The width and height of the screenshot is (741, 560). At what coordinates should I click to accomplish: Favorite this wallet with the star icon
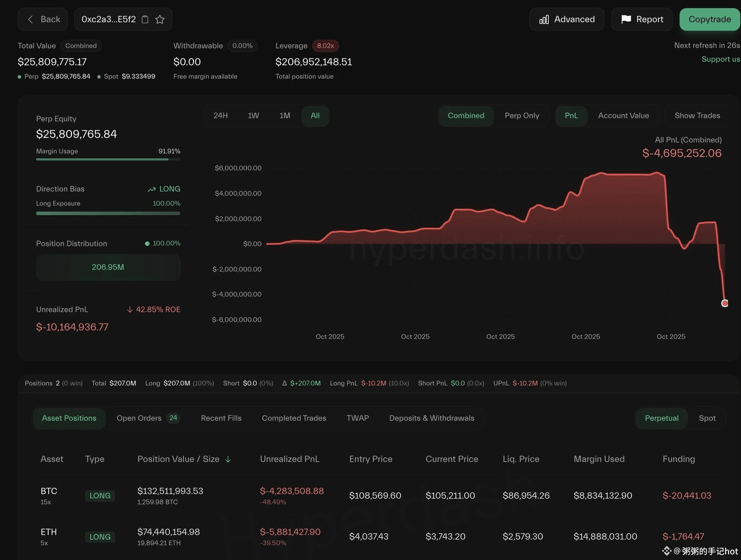pos(160,19)
